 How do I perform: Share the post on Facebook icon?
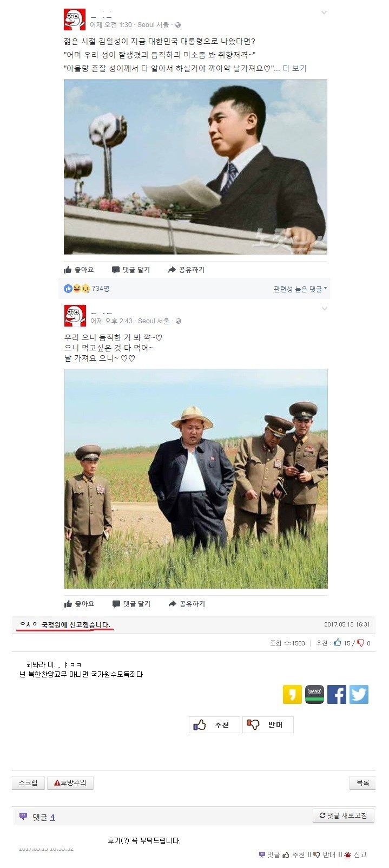[337, 694]
